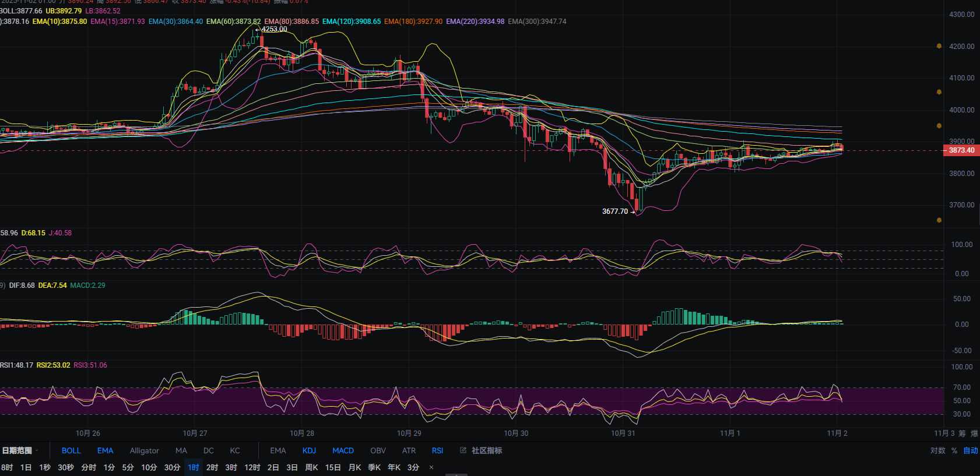980x476 pixels.
Task: Click the current price tag 3873.40
Action: [961, 150]
